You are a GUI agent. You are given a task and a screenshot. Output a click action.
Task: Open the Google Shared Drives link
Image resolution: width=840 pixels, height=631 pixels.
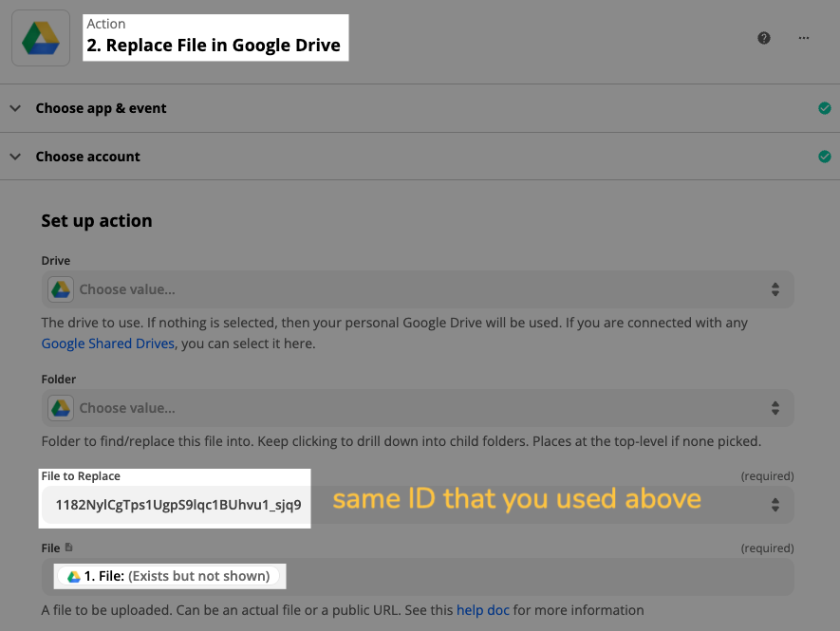pos(108,343)
